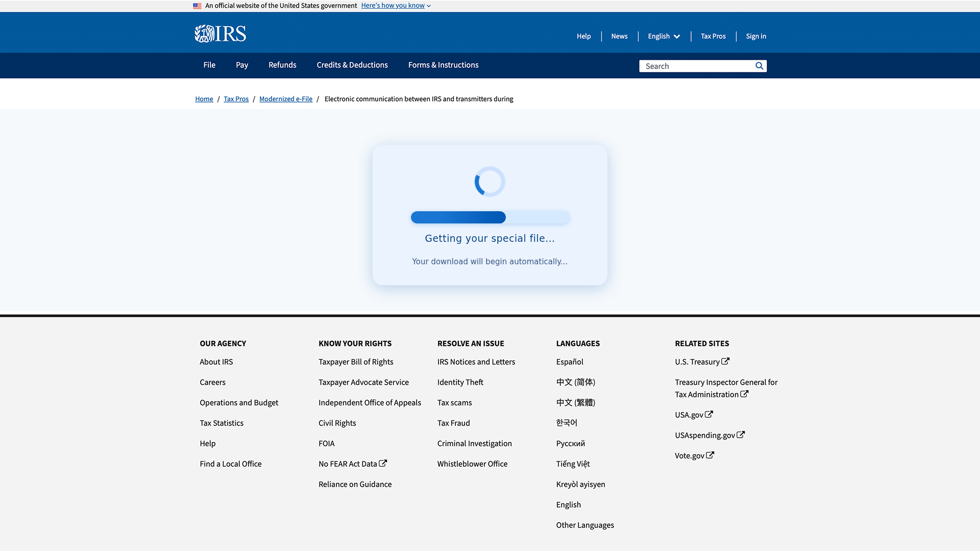Switch language to Русский

[x=571, y=443]
